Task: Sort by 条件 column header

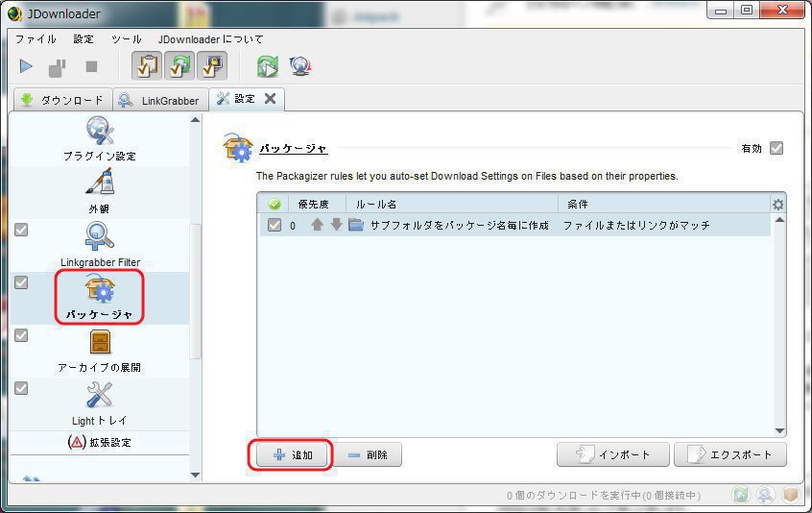Action: pyautogui.click(x=664, y=205)
